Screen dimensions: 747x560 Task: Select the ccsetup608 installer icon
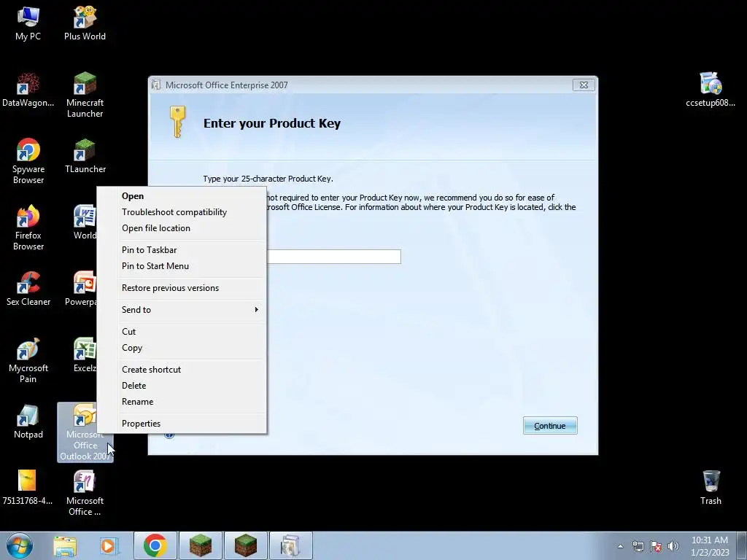[711, 90]
